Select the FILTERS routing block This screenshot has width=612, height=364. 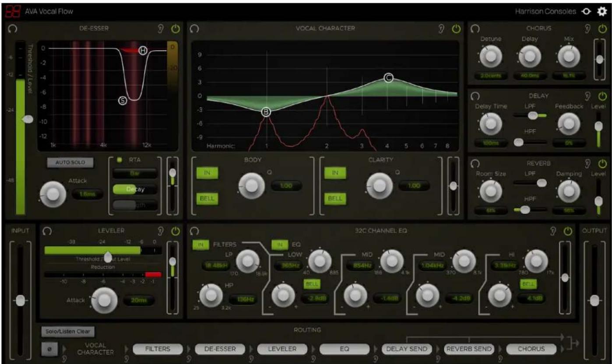pos(158,349)
